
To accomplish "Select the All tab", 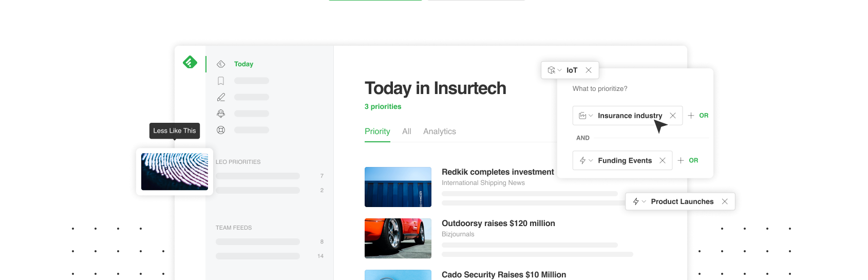I will (407, 132).
